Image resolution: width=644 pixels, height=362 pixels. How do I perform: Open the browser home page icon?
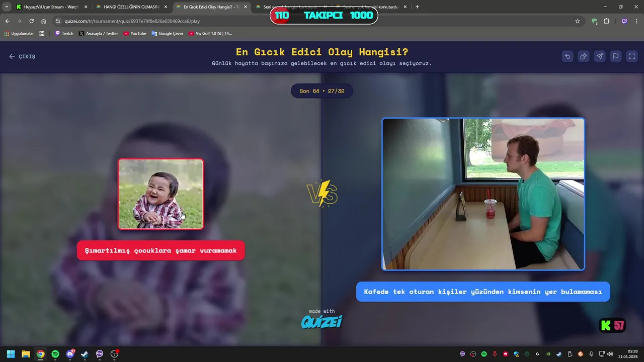pyautogui.click(x=43, y=21)
